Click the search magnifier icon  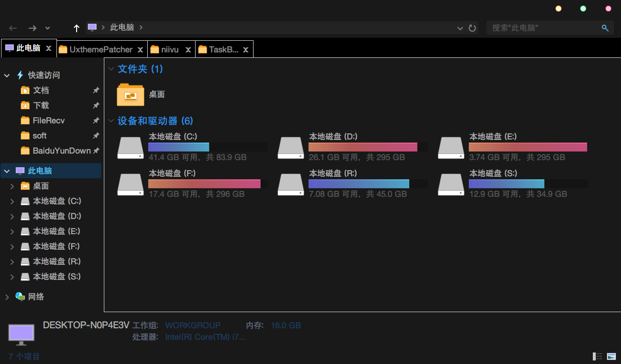[605, 28]
